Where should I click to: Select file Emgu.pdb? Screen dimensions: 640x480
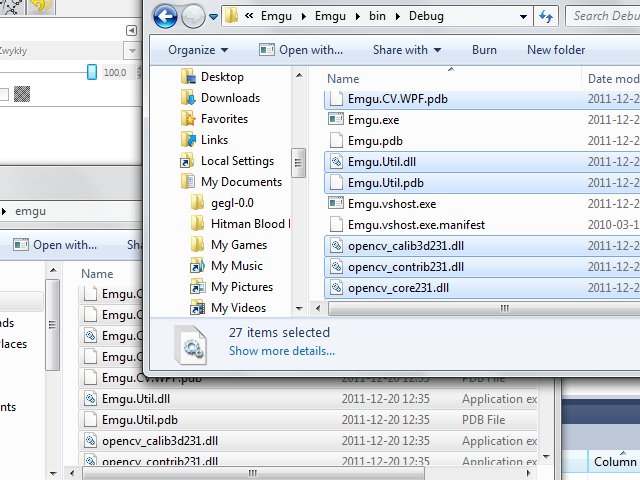coord(375,141)
